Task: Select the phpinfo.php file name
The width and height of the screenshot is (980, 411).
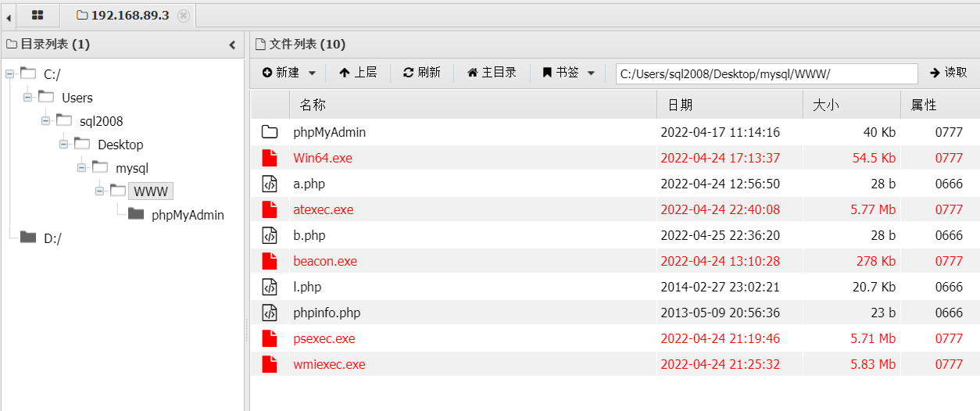Action: [327, 313]
